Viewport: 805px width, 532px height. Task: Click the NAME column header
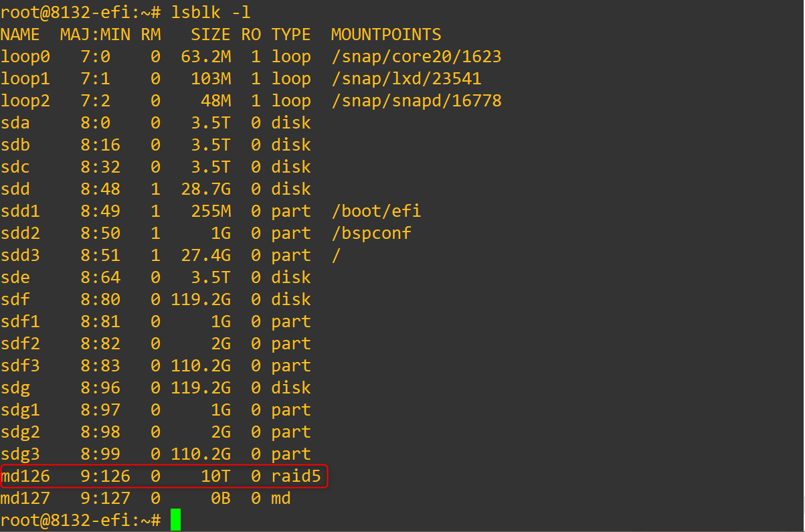point(20,35)
